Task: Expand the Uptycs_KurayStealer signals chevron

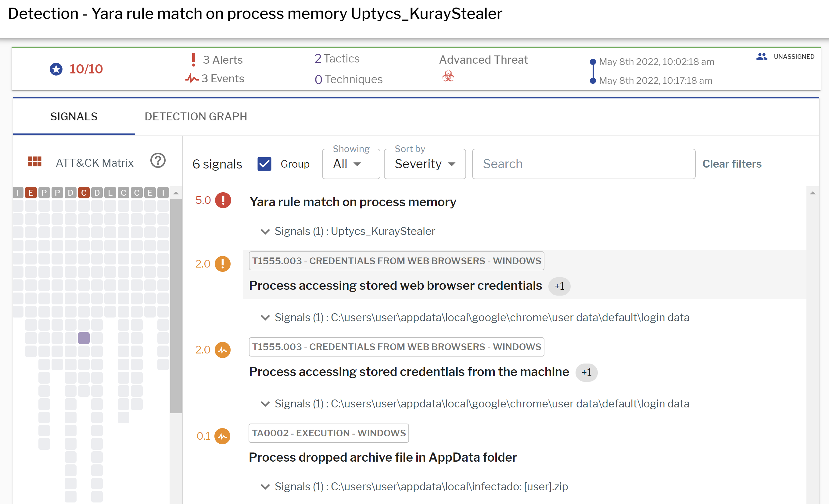Action: [x=265, y=232]
